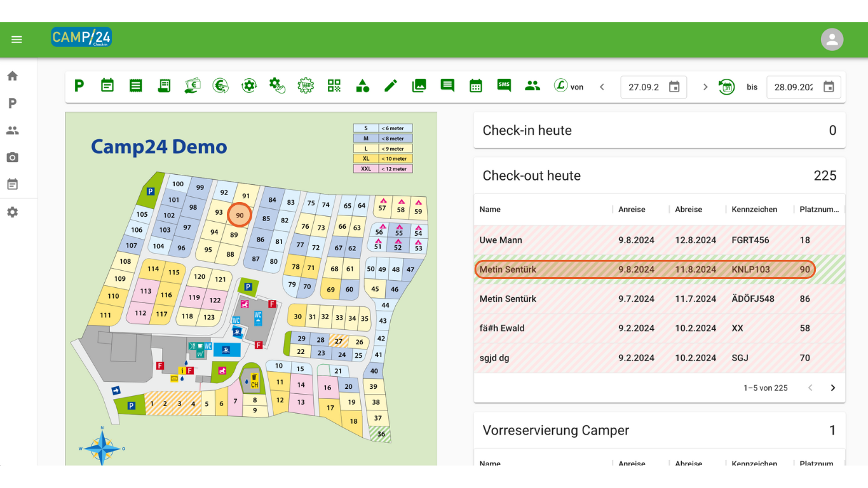
Task: Sort table by the Anreise column header
Action: pyautogui.click(x=632, y=210)
